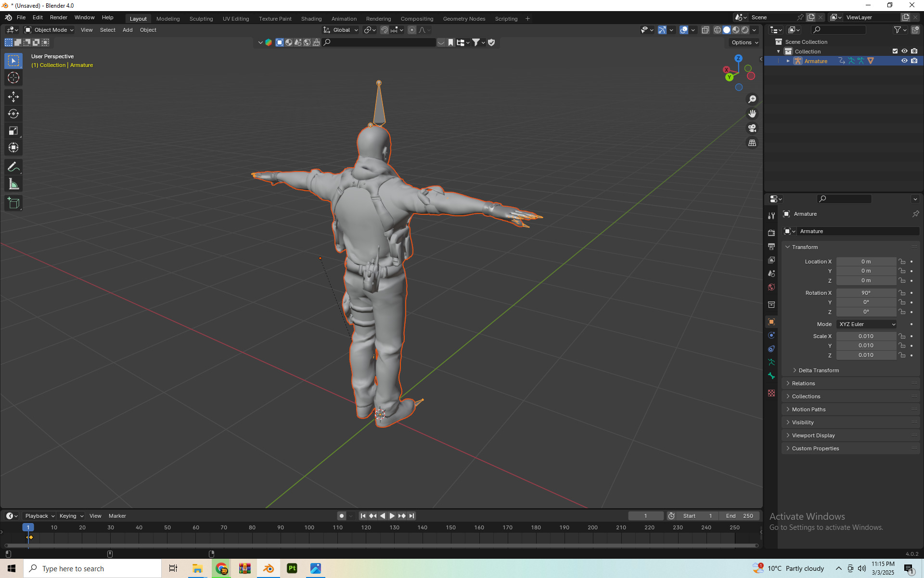Click the play animation button
This screenshot has width=924, height=578.
(x=392, y=516)
